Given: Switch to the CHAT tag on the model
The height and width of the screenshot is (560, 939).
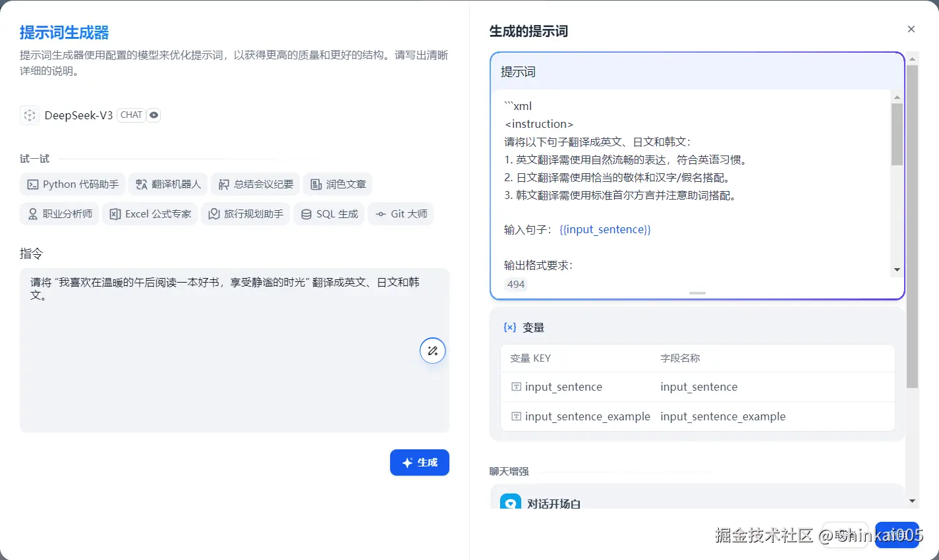Looking at the screenshot, I should tap(130, 115).
